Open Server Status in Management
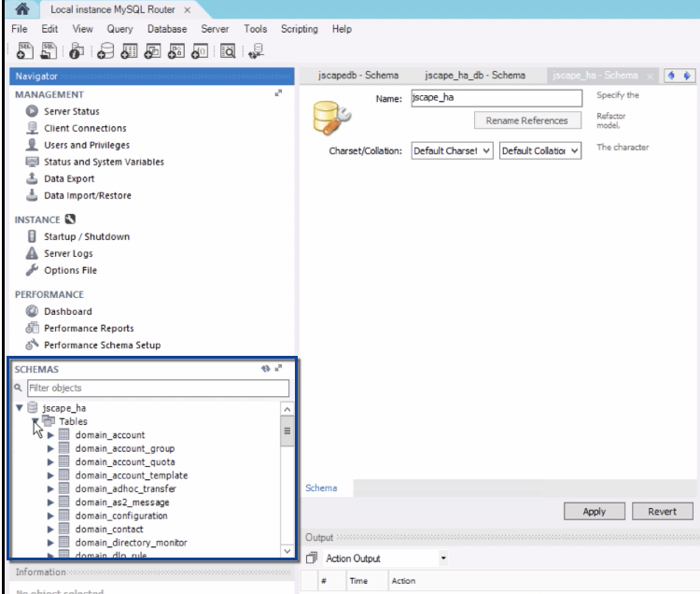 72,111
